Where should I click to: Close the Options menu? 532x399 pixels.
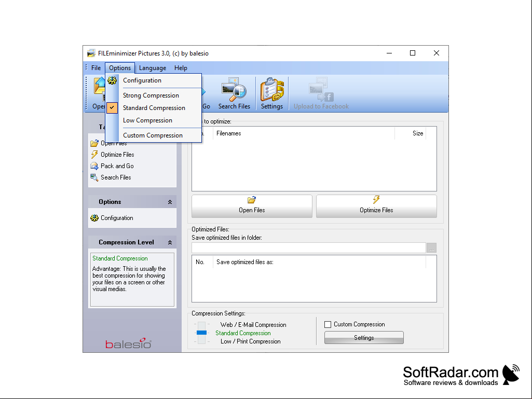(x=120, y=68)
